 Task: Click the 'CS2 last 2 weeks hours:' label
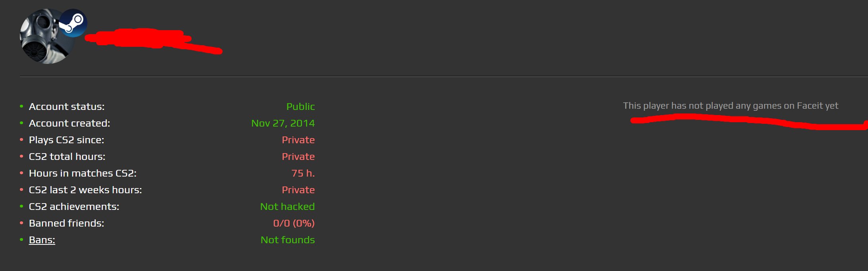coord(85,190)
